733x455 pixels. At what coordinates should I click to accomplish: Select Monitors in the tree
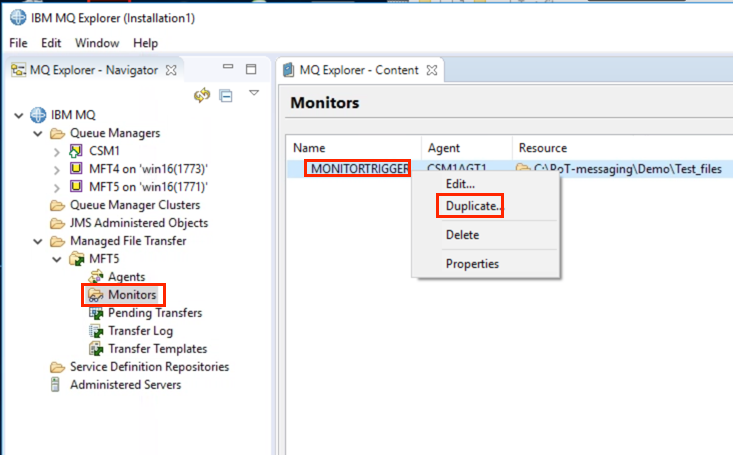tap(132, 295)
